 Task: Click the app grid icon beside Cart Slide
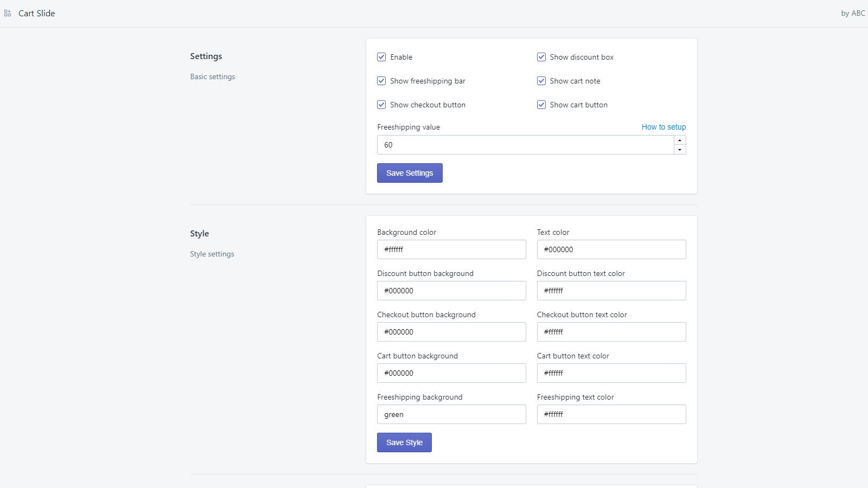coord(8,13)
